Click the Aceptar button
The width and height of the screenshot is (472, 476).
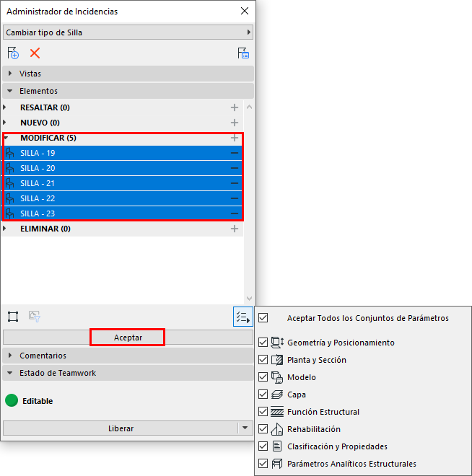128,338
